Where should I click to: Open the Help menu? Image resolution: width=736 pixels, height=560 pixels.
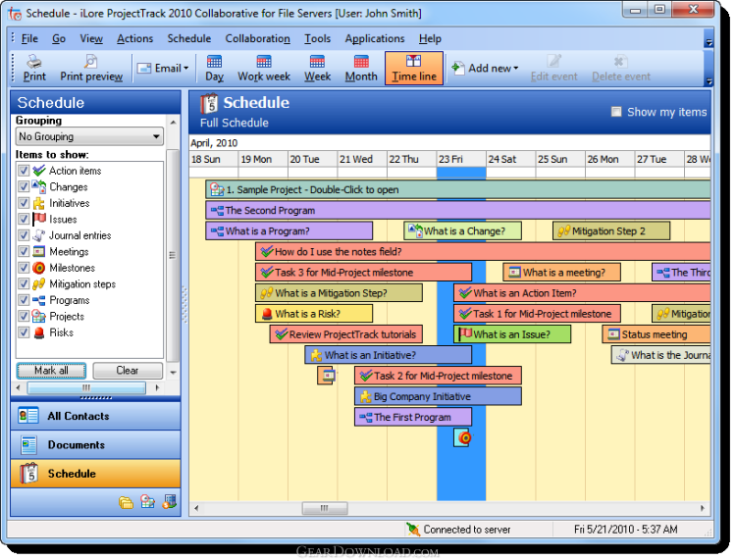tap(430, 38)
